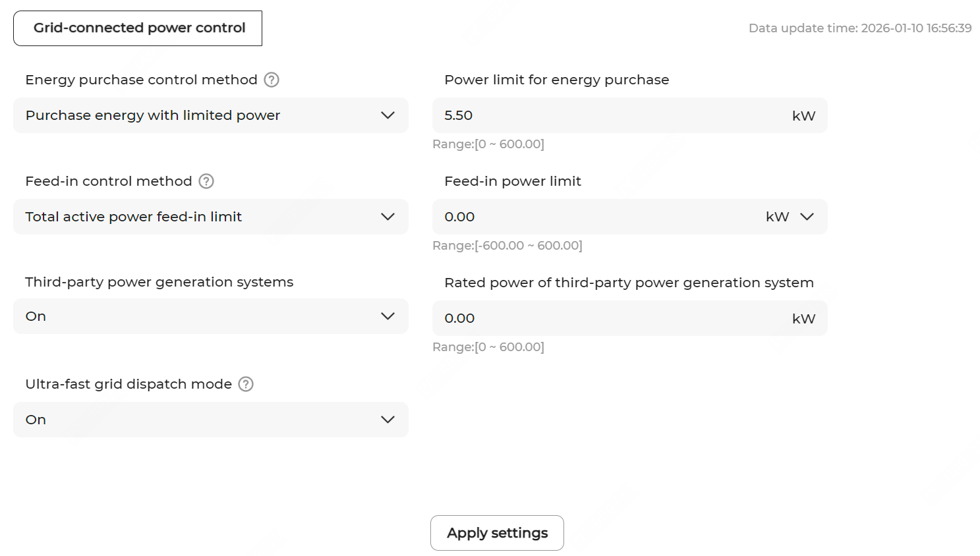Click chevron arrow in Total active power dropdown

tap(388, 217)
